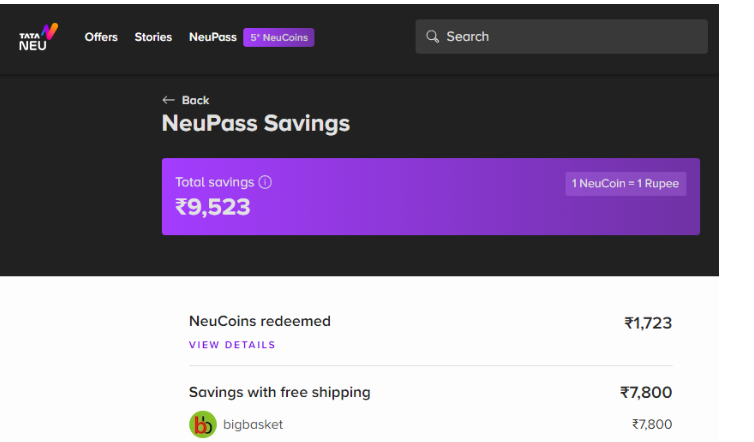Viewport: 754px width, 442px height.
Task: Click the NeuPass Savings page title
Action: [x=256, y=124]
